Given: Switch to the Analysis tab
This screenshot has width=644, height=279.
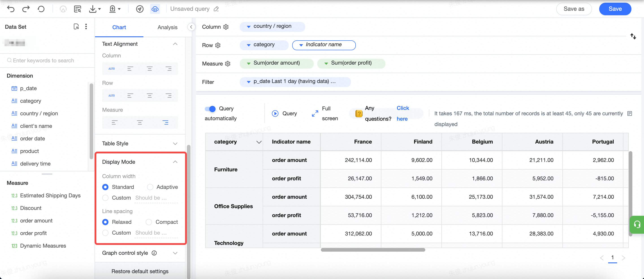Looking at the screenshot, I should (x=167, y=27).
